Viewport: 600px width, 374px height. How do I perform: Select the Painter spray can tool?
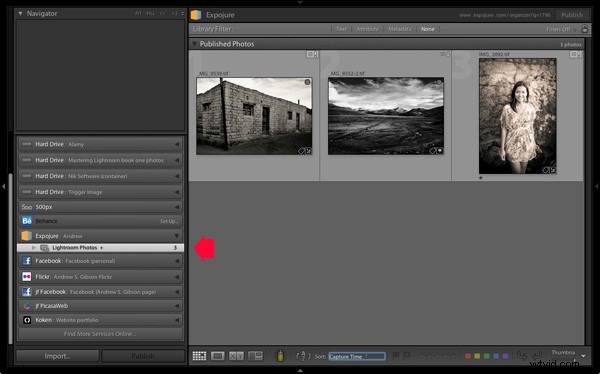coord(280,356)
